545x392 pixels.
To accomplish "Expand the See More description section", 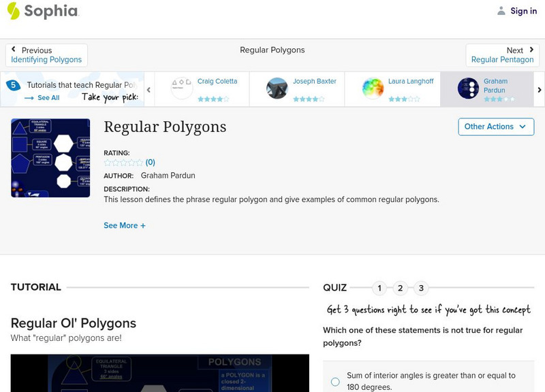I will click(125, 225).
